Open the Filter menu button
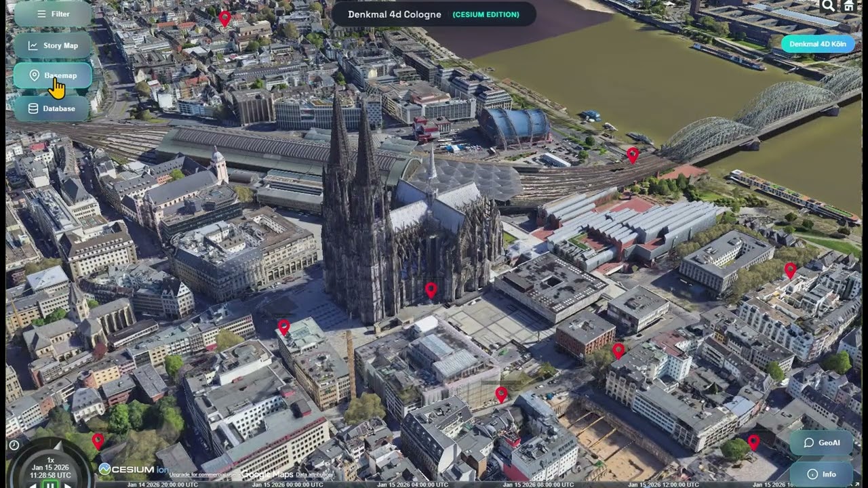 [53, 14]
